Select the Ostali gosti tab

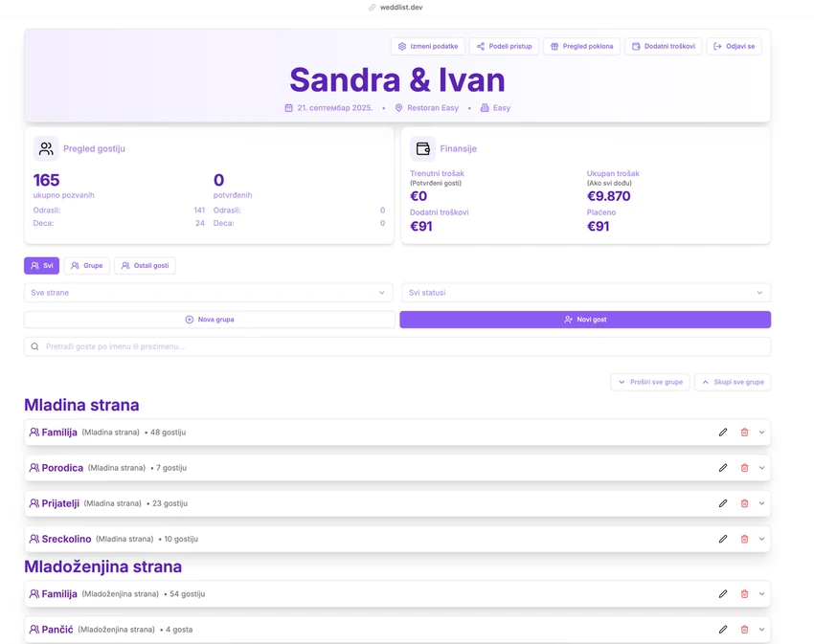click(x=145, y=266)
